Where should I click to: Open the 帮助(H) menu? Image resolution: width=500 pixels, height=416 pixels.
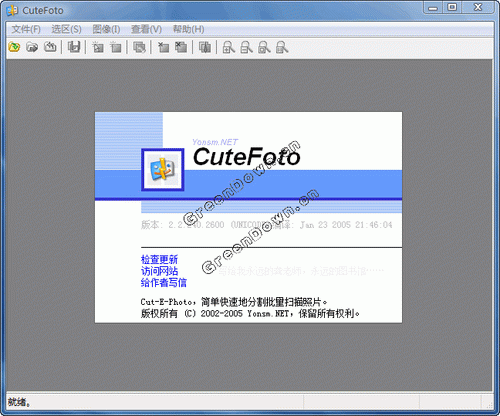tap(188, 29)
